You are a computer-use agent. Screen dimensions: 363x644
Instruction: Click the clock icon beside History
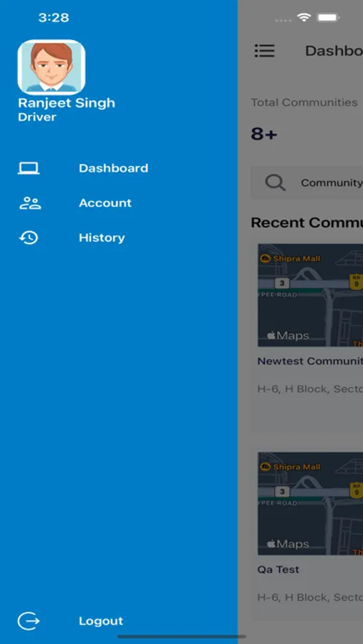(29, 238)
